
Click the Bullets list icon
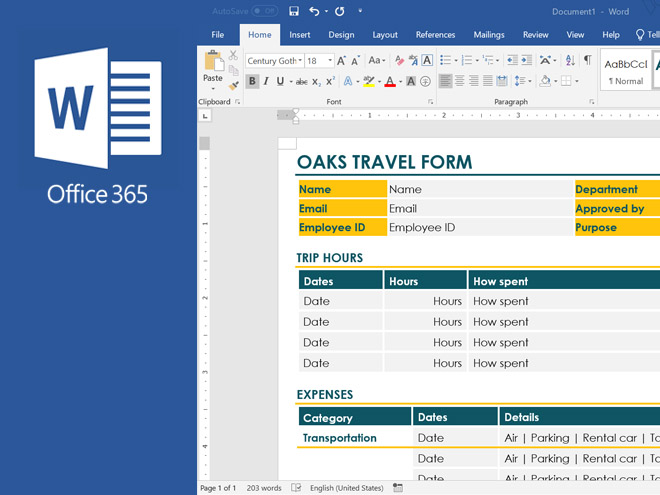(x=445, y=61)
